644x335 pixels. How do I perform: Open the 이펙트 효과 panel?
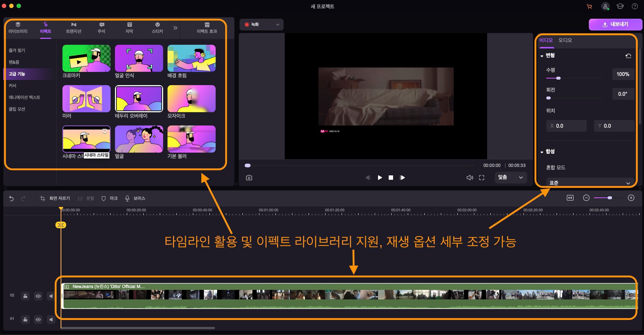pos(207,28)
